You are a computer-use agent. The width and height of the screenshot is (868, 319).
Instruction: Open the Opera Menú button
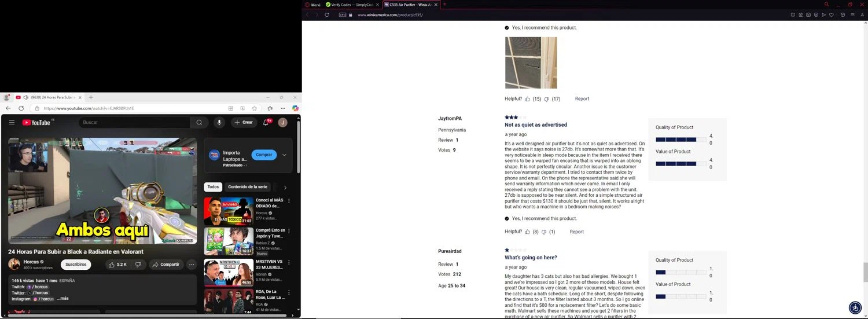click(312, 4)
